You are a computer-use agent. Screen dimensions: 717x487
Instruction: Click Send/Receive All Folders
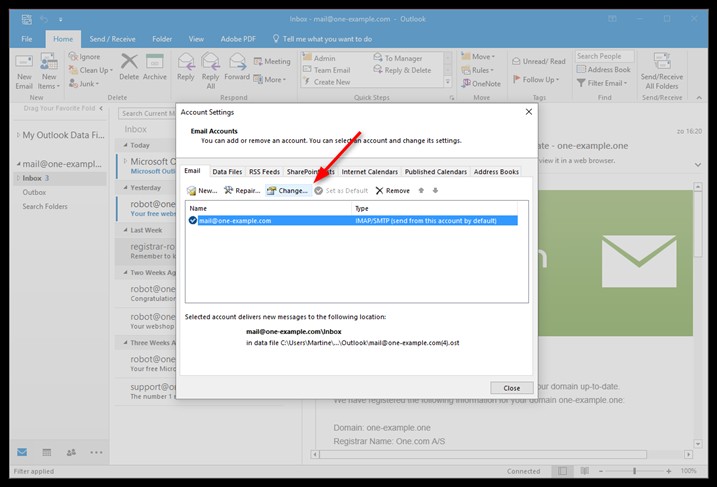click(x=662, y=71)
